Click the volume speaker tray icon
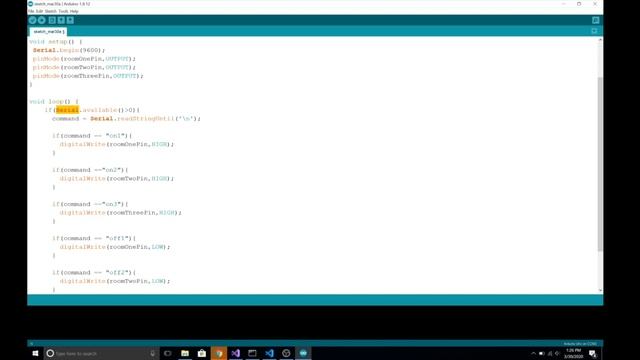The image size is (640, 360). point(558,353)
